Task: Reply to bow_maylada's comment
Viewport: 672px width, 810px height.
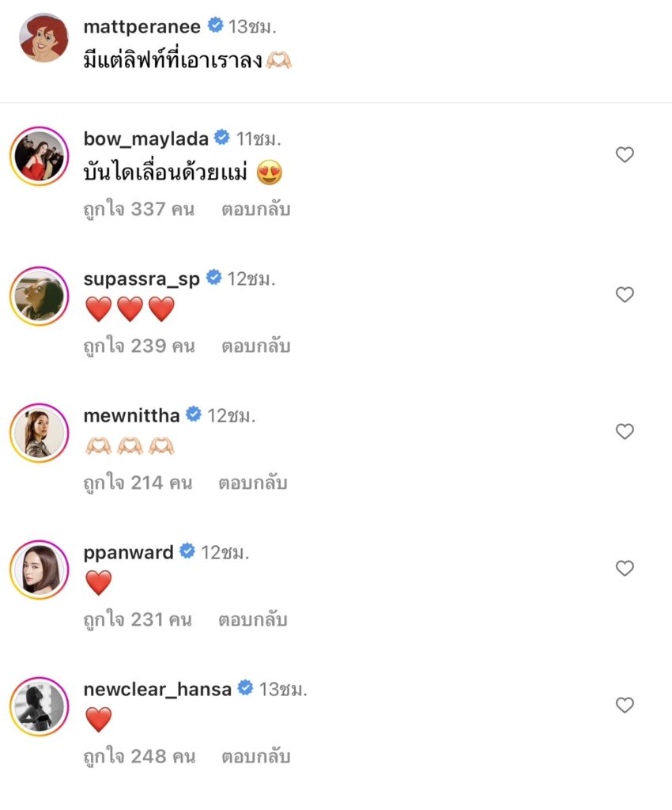Action: point(257,210)
